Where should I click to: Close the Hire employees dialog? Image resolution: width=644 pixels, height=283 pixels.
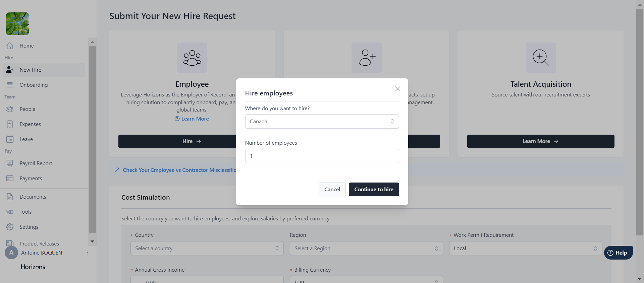coord(397,89)
